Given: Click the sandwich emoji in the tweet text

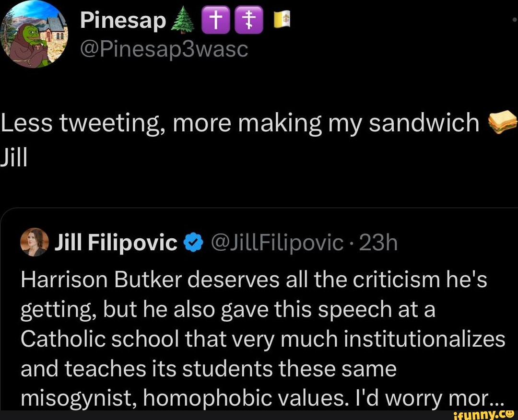Looking at the screenshot, I should coord(503,122).
